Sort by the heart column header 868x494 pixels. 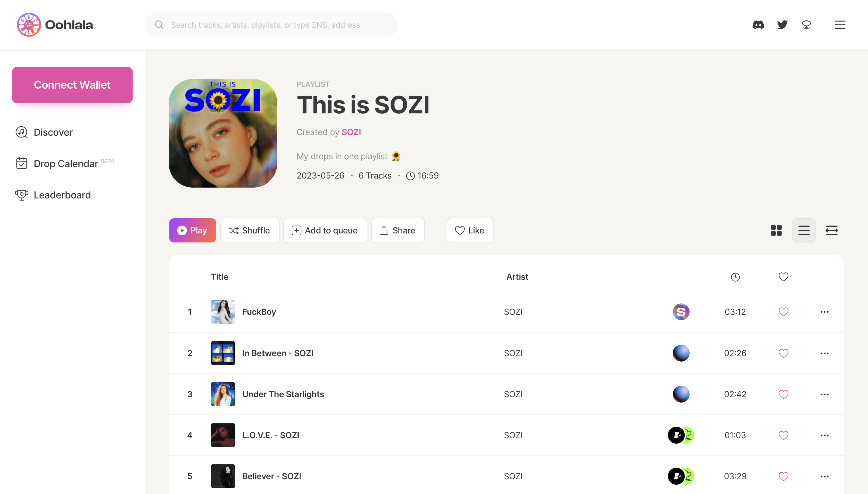tap(783, 277)
